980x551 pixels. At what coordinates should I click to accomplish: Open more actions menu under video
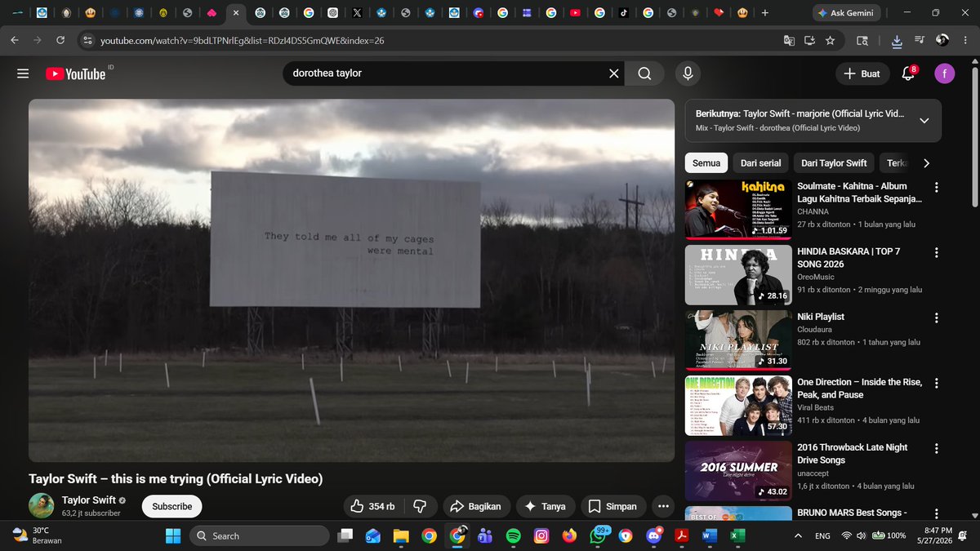pos(663,506)
